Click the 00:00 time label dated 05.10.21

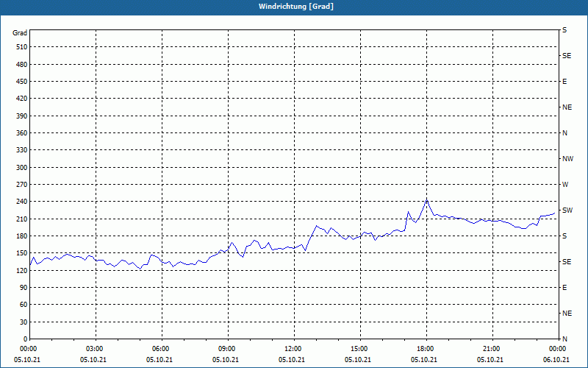point(27,348)
